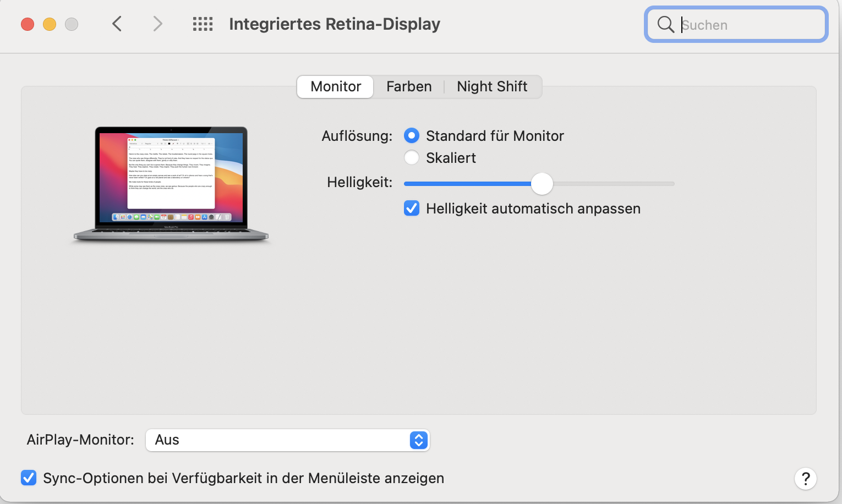This screenshot has width=842, height=504.
Task: Go forward with the right chevron arrow
Action: (157, 24)
